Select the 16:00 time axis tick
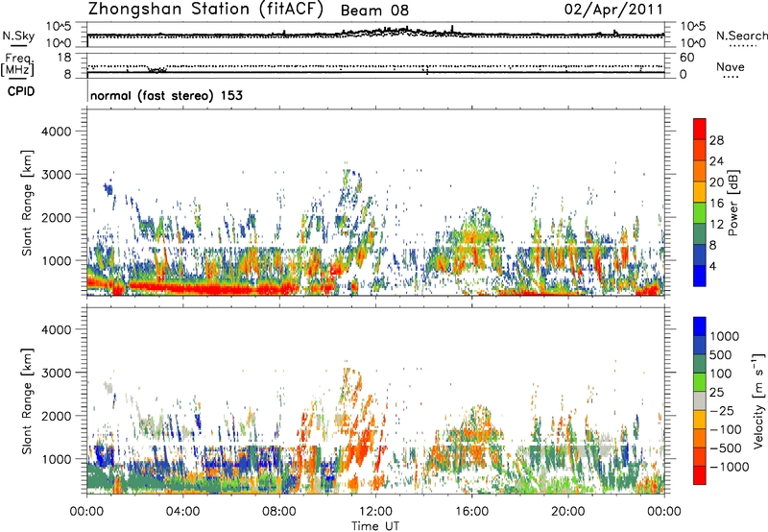Viewport: 768px width, 532px height. click(x=471, y=512)
